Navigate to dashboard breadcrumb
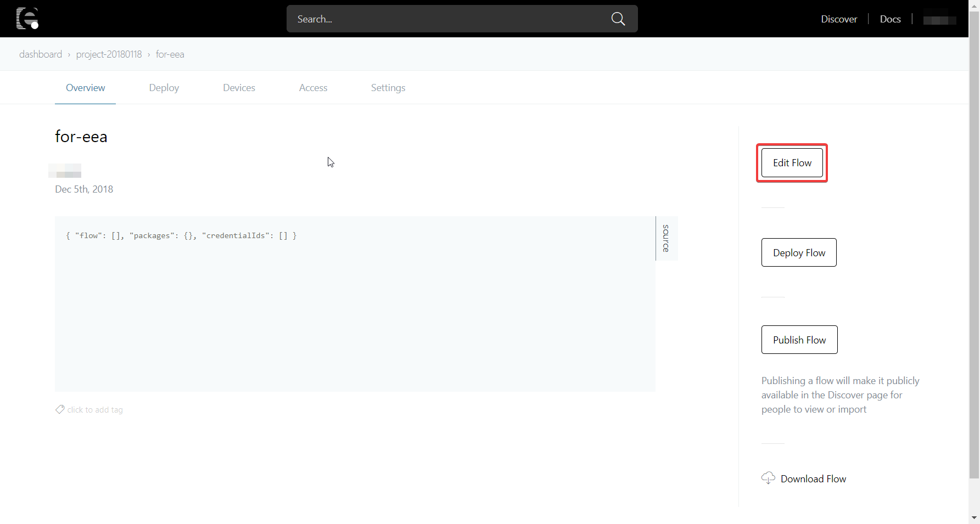Image resolution: width=980 pixels, height=524 pixels. [41, 54]
